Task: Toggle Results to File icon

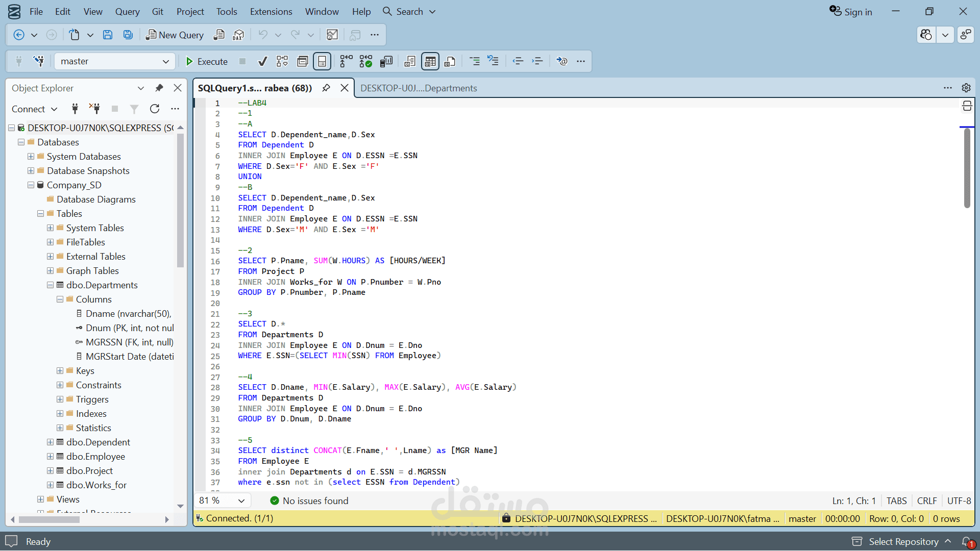Action: [x=450, y=61]
